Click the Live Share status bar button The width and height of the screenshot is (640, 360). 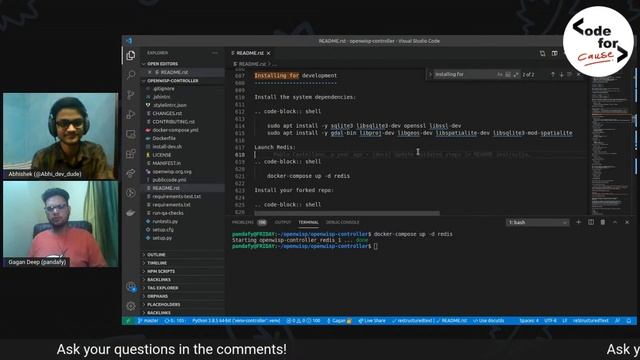pos(372,321)
